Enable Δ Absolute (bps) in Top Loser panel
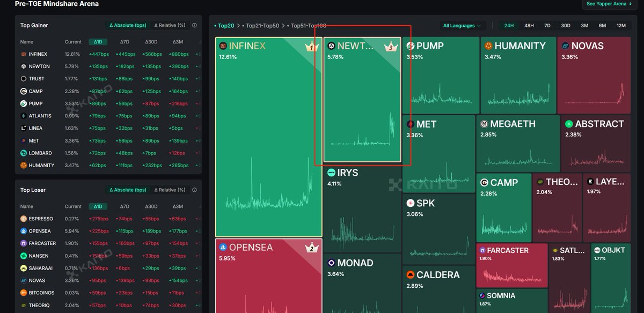Image resolution: width=644 pixels, height=313 pixels. tap(128, 190)
